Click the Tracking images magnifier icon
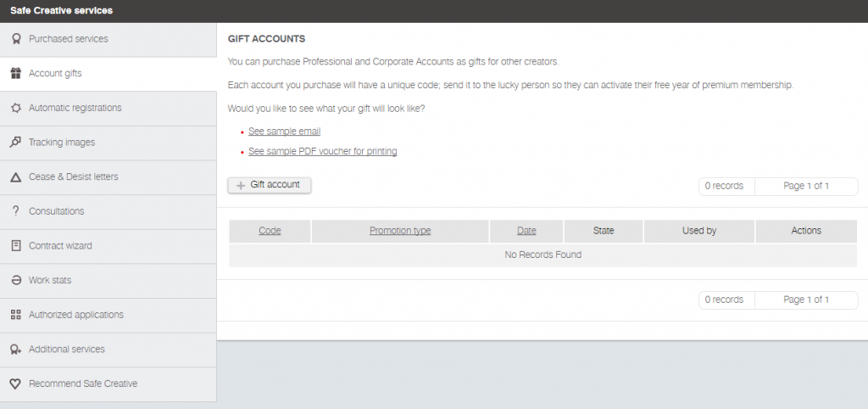This screenshot has height=409, width=868. pyautogui.click(x=15, y=143)
